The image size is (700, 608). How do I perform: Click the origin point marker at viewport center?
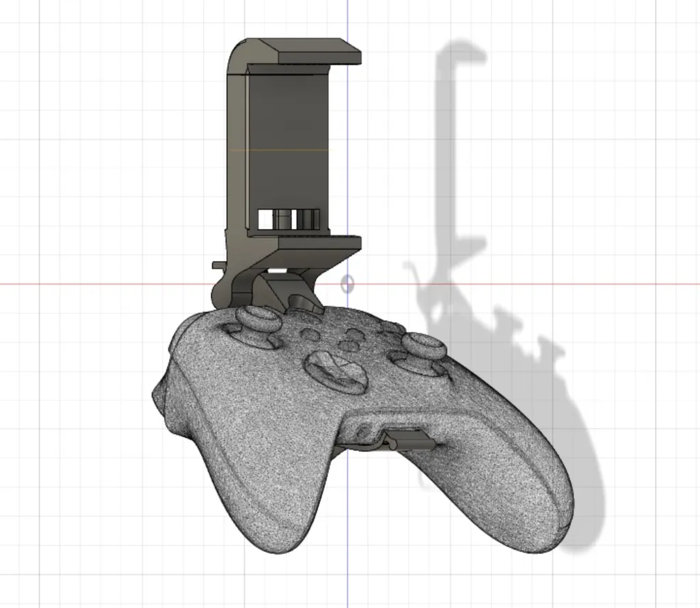(347, 282)
